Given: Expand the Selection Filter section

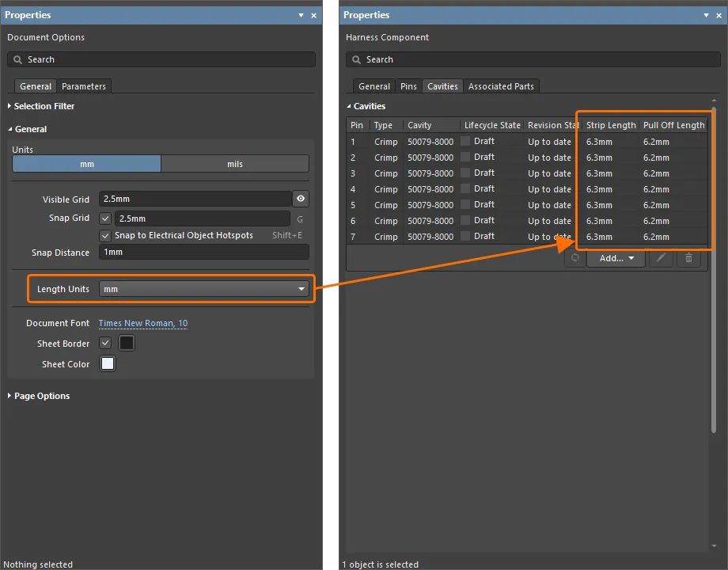Looking at the screenshot, I should [x=44, y=106].
